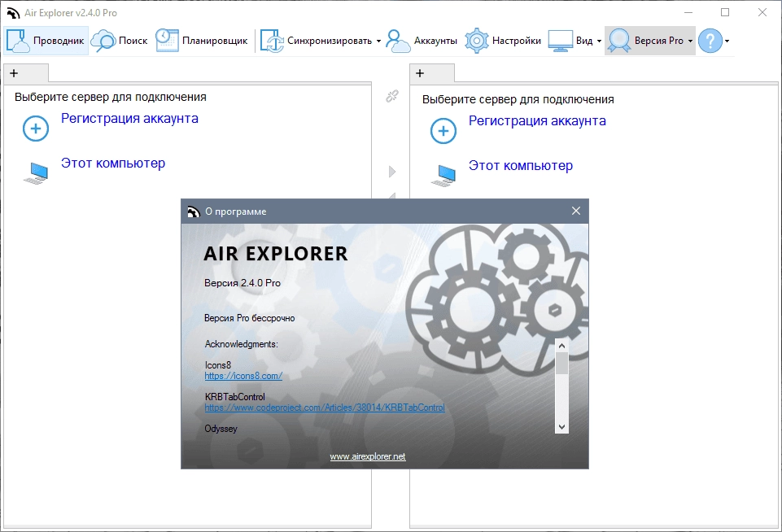Visit www.airexplorer.net link

coord(368,456)
